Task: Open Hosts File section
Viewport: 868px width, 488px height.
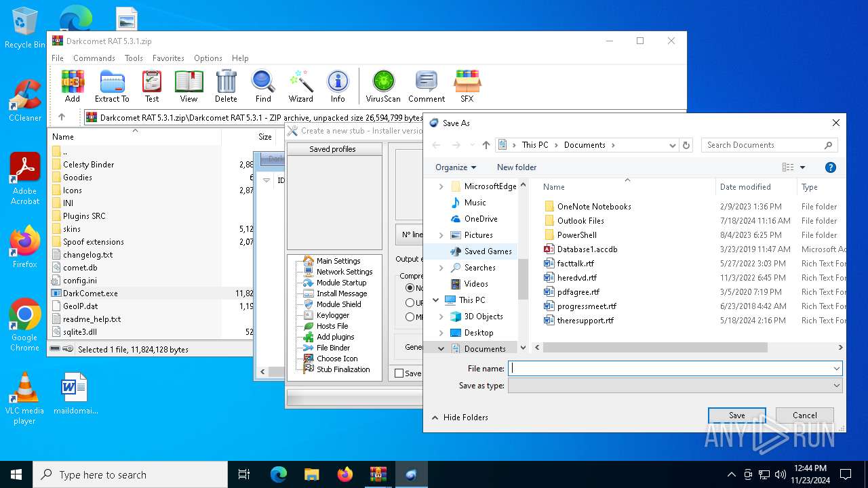Action: coord(332,326)
